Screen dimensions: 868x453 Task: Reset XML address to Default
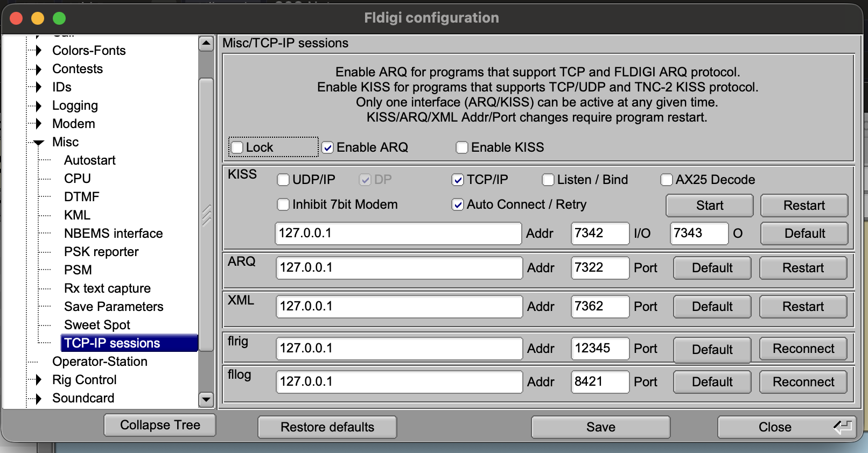[712, 307]
